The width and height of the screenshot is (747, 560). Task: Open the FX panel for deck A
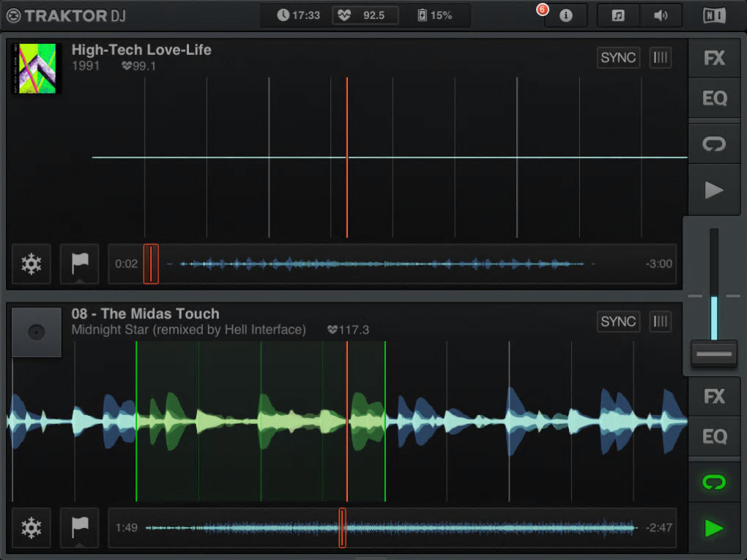714,58
